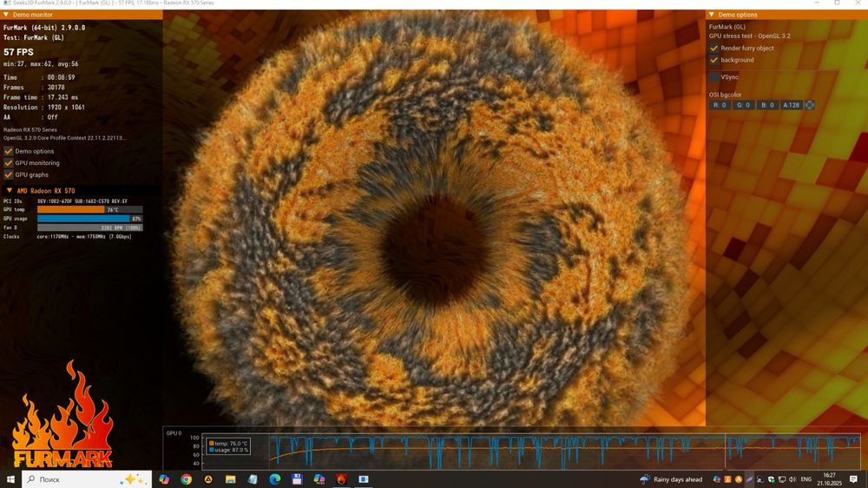Open the orange triangle taskbar app
This screenshot has width=868, height=488.
208,479
